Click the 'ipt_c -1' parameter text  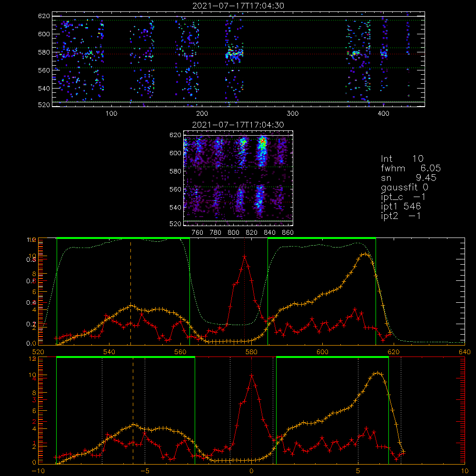click(x=403, y=197)
